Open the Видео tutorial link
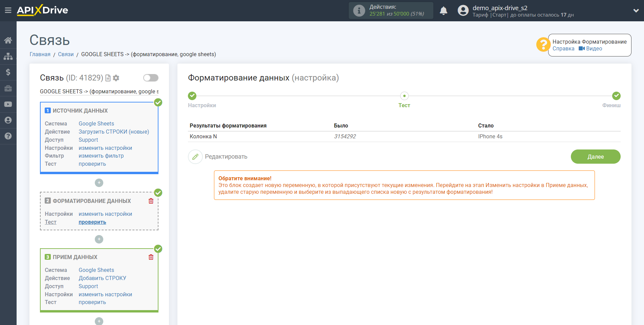Image resolution: width=644 pixels, height=325 pixels. point(591,48)
